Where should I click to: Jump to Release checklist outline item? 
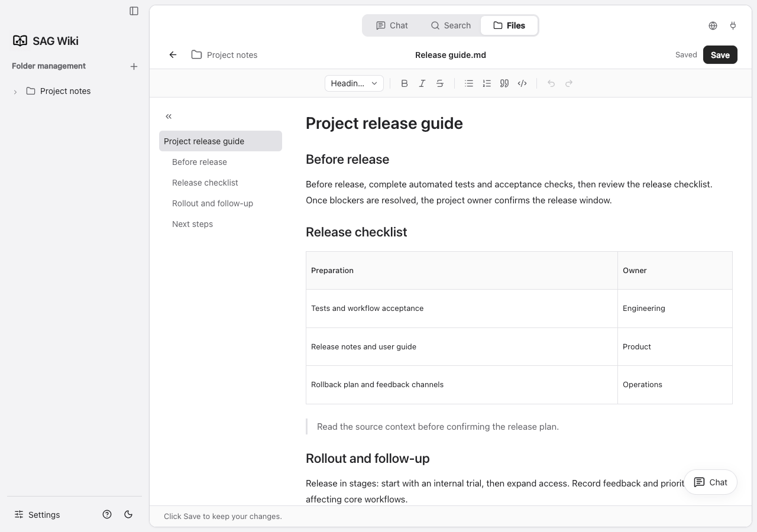[x=221, y=182]
